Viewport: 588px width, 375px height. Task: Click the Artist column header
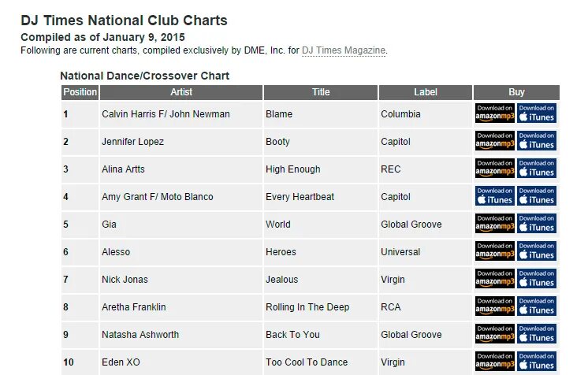click(181, 92)
